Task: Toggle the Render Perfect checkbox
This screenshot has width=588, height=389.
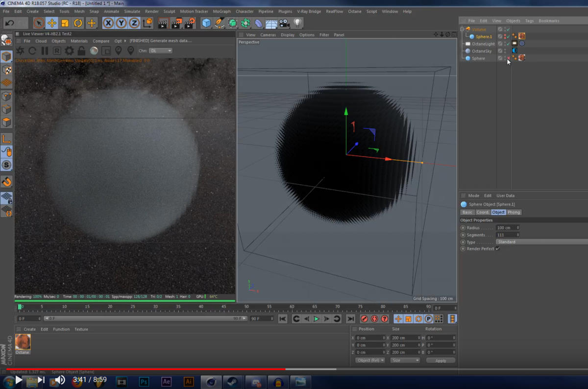Action: [x=498, y=249]
